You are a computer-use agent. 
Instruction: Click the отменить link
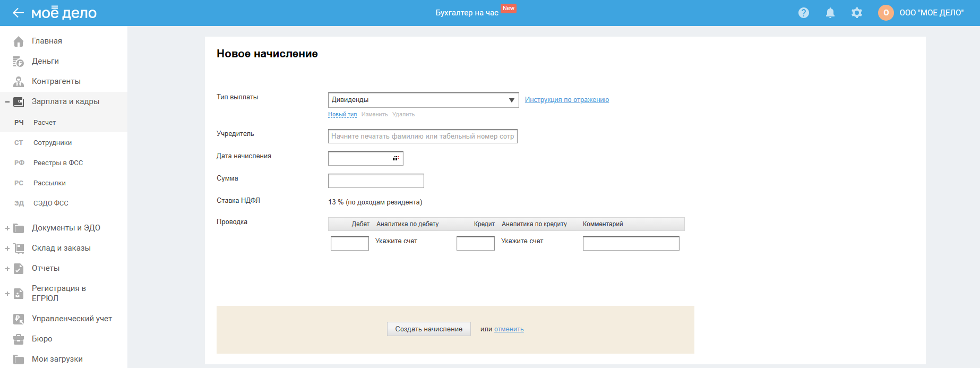(x=509, y=329)
